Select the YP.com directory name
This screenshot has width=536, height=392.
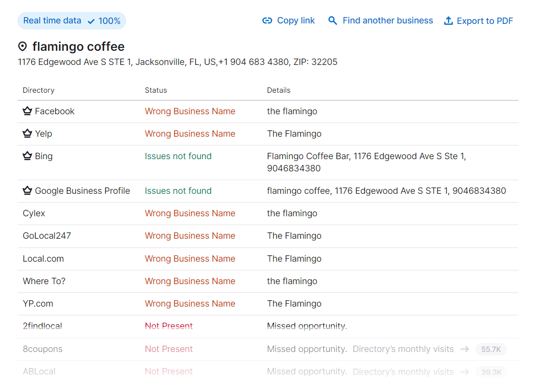(x=38, y=304)
